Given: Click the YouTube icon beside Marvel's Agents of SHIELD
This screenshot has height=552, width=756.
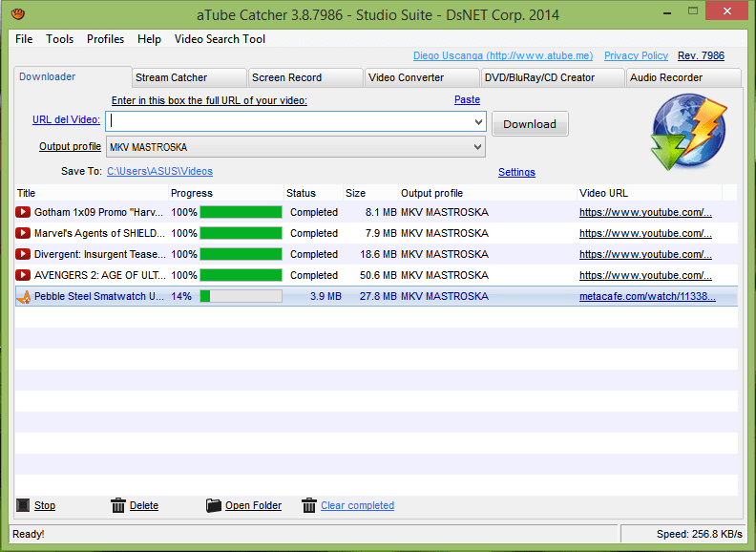Looking at the screenshot, I should pos(23,233).
